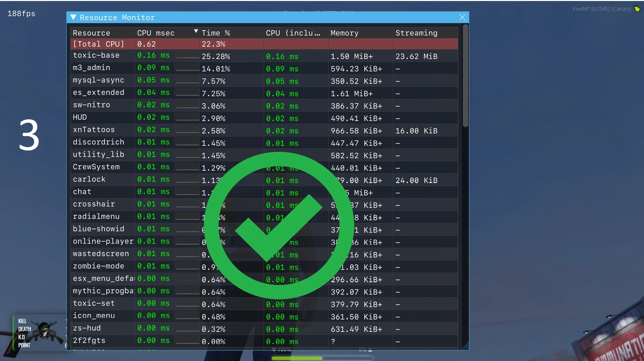Click the CPU msec sort arrow
Image resolution: width=644 pixels, height=361 pixels.
196,31
